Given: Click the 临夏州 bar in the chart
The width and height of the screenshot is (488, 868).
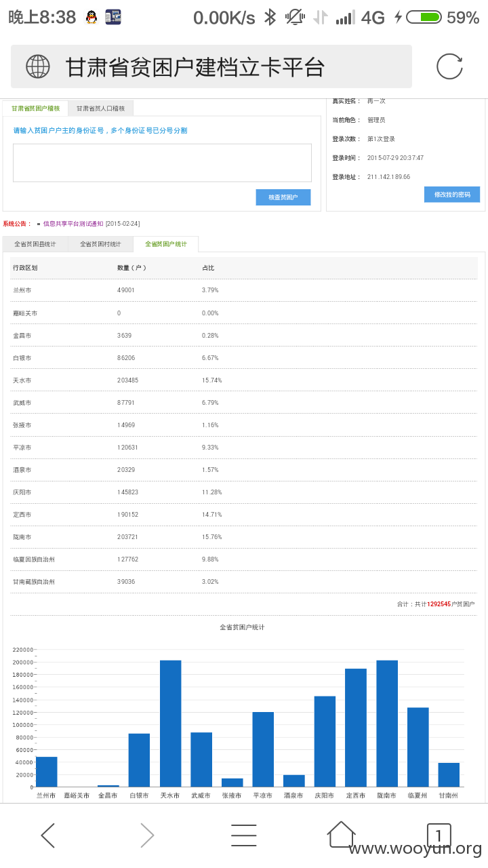Looking at the screenshot, I should (x=418, y=747).
